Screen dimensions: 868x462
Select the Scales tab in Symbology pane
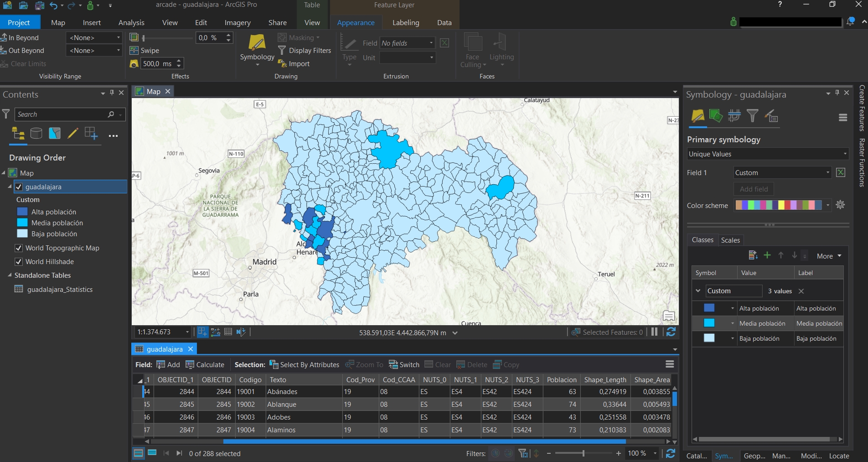730,240
